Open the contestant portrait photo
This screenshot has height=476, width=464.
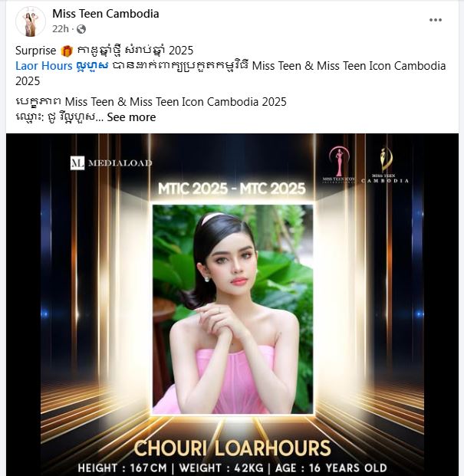click(232, 310)
